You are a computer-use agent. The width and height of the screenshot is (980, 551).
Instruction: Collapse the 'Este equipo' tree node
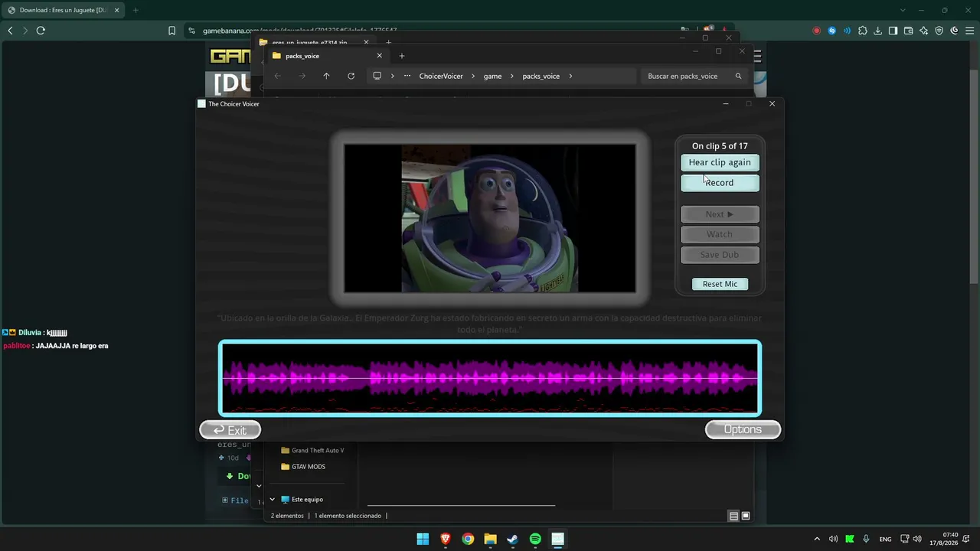click(x=272, y=500)
